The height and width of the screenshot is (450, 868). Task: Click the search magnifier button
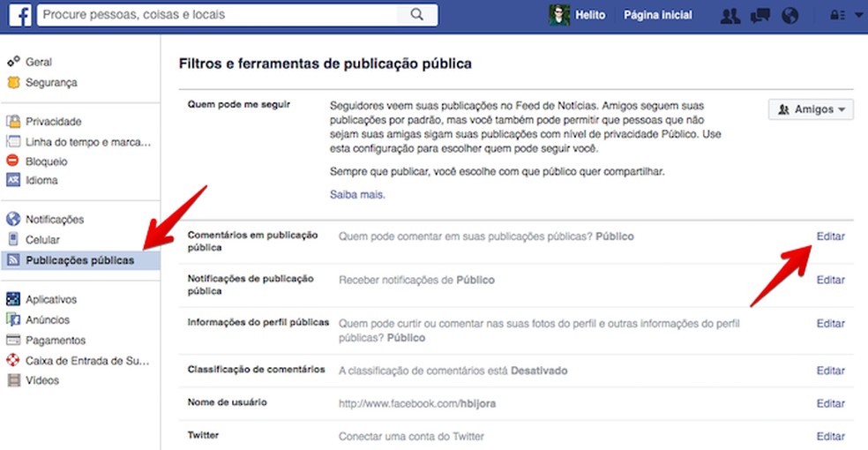click(x=417, y=15)
